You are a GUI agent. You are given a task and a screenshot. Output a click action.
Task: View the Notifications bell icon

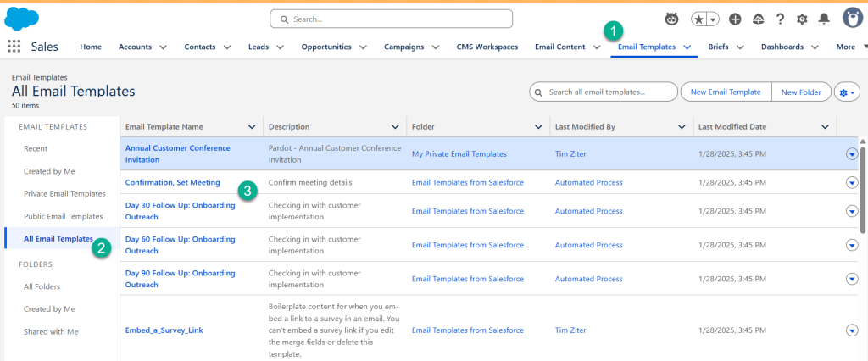tap(824, 19)
